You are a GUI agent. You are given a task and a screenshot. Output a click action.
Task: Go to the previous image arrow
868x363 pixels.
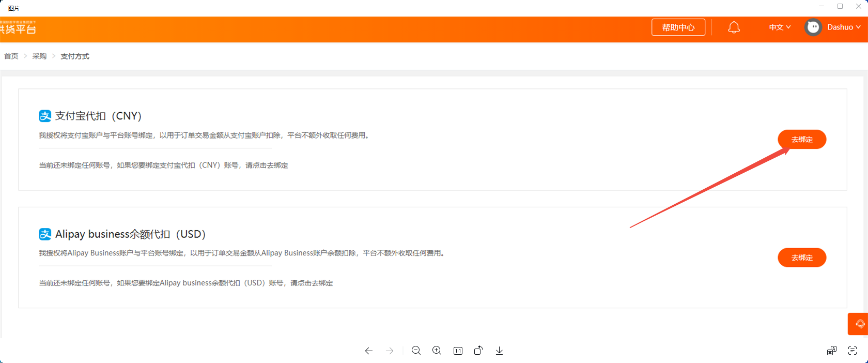click(369, 351)
